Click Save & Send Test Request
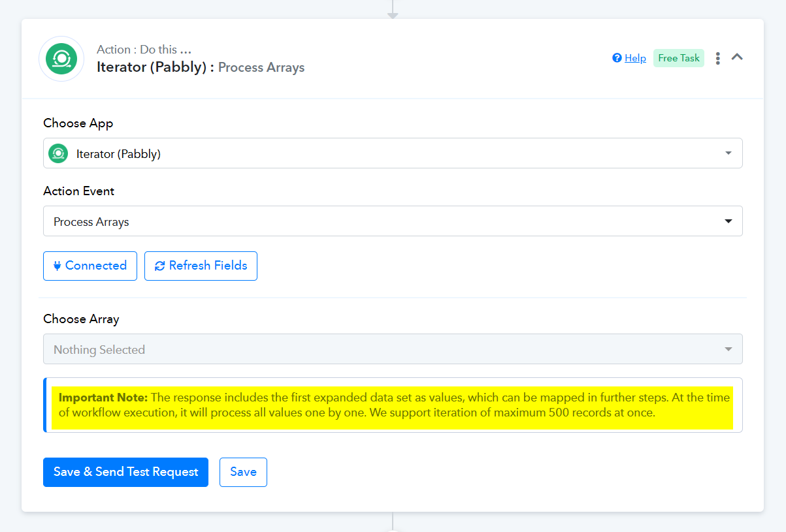Image resolution: width=786 pixels, height=532 pixels. pos(125,472)
